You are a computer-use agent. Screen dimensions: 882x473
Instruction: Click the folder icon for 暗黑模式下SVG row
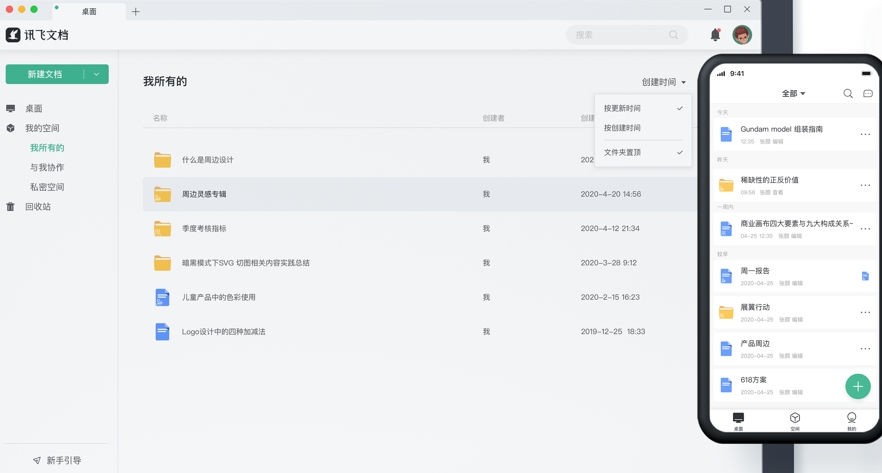pyautogui.click(x=163, y=263)
